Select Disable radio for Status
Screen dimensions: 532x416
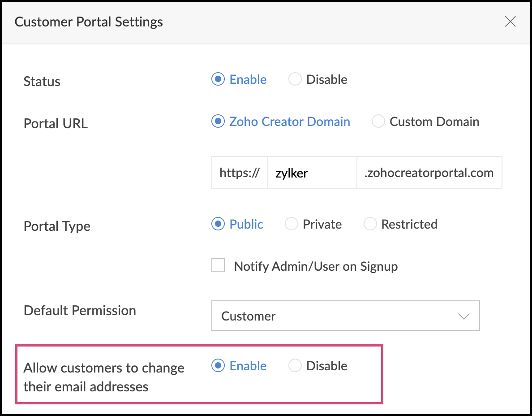point(295,80)
